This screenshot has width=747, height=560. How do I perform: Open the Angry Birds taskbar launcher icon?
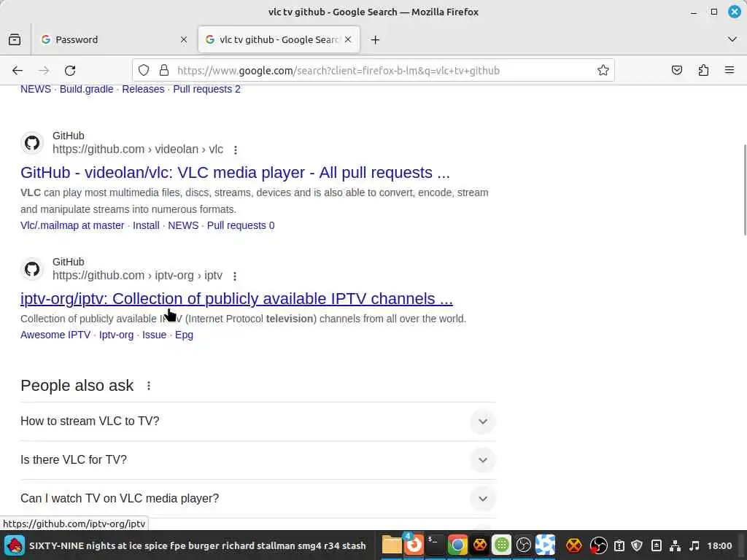click(15, 545)
